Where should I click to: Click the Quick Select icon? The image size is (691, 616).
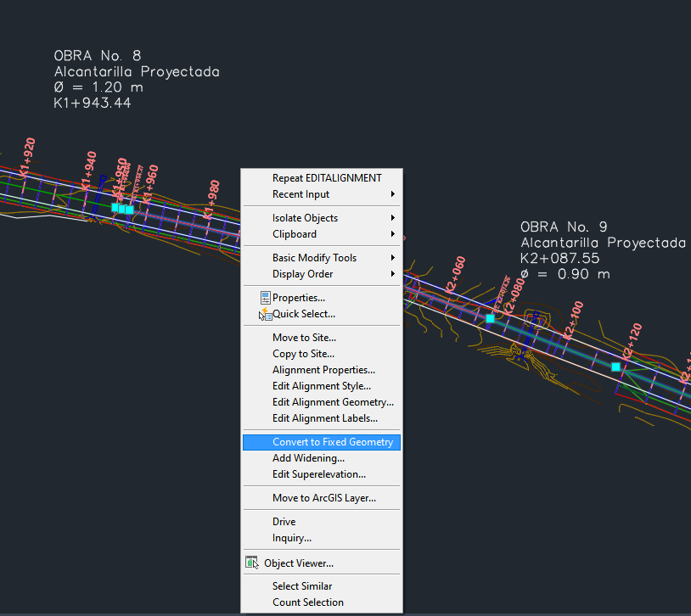(x=265, y=314)
